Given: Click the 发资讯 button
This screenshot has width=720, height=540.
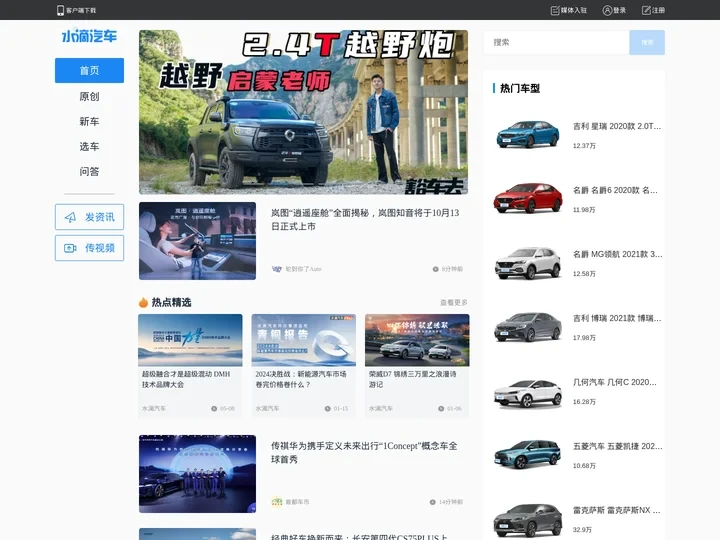Looking at the screenshot, I should point(89,217).
